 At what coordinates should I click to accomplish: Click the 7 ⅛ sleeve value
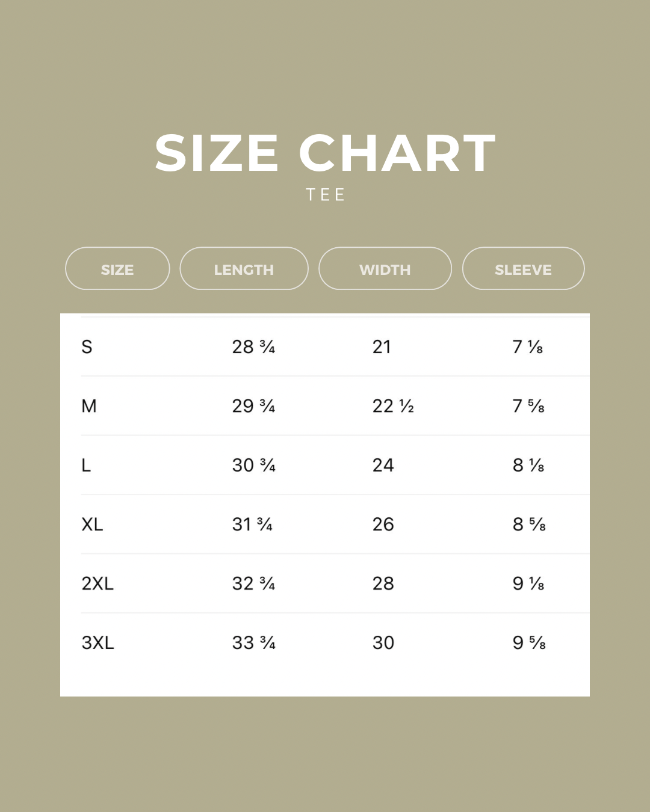point(528,347)
